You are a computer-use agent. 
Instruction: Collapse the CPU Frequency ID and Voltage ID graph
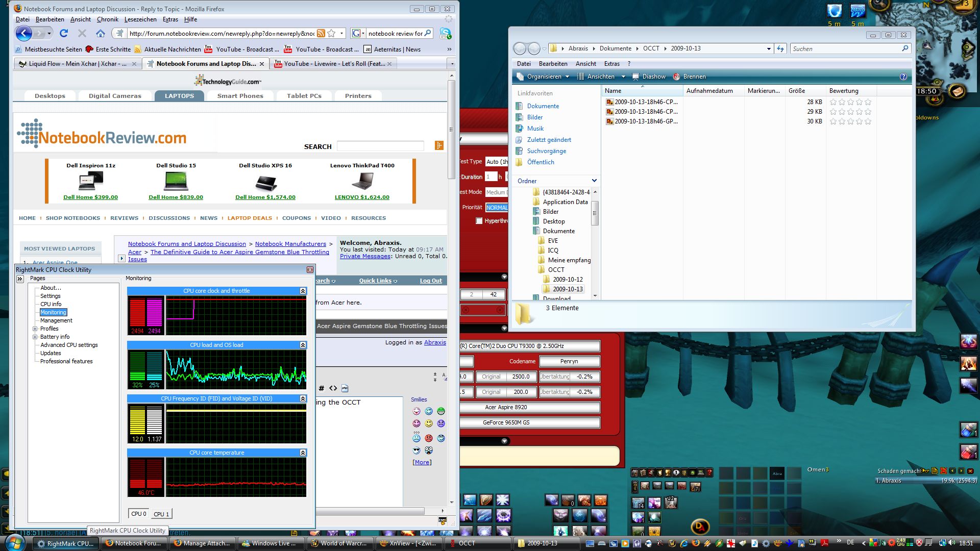(303, 398)
